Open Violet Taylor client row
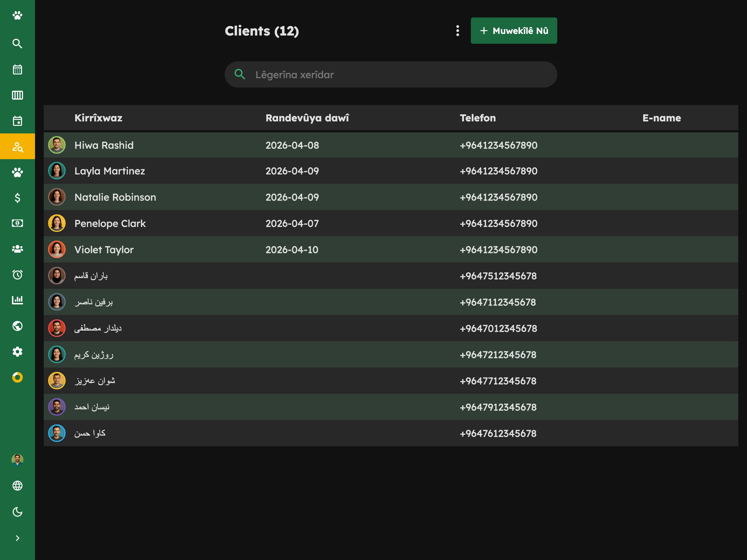 391,250
